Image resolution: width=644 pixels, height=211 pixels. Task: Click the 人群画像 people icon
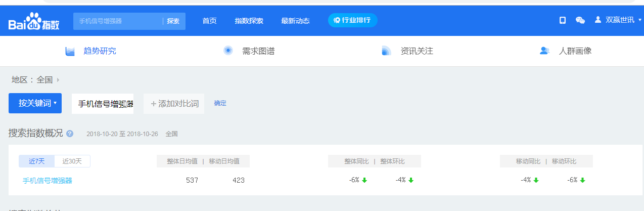[x=544, y=51]
